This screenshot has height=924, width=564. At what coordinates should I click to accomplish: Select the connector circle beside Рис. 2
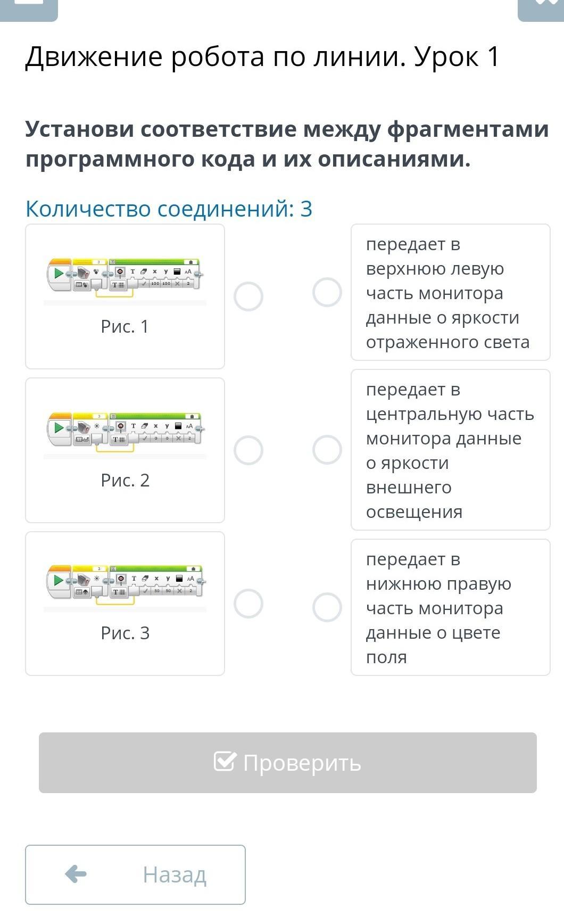pos(248,450)
